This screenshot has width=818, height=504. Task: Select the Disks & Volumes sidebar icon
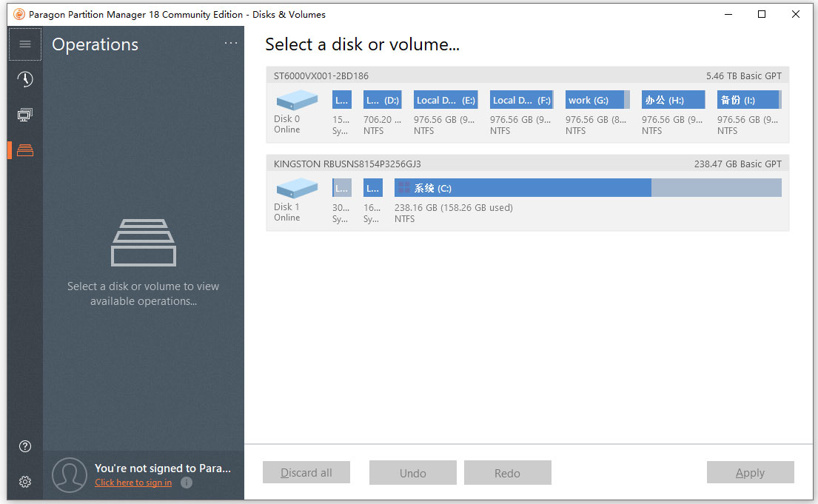pyautogui.click(x=24, y=150)
